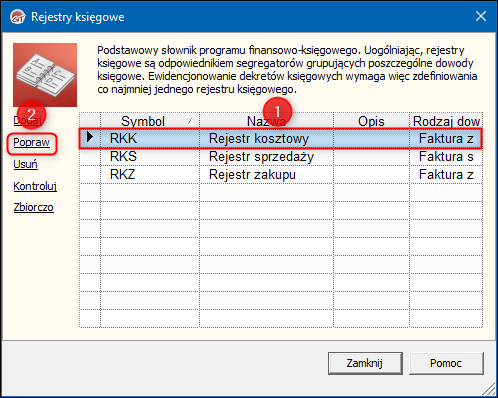Open the Dodaj link
Viewport: 498px width, 398px height.
[x=27, y=120]
